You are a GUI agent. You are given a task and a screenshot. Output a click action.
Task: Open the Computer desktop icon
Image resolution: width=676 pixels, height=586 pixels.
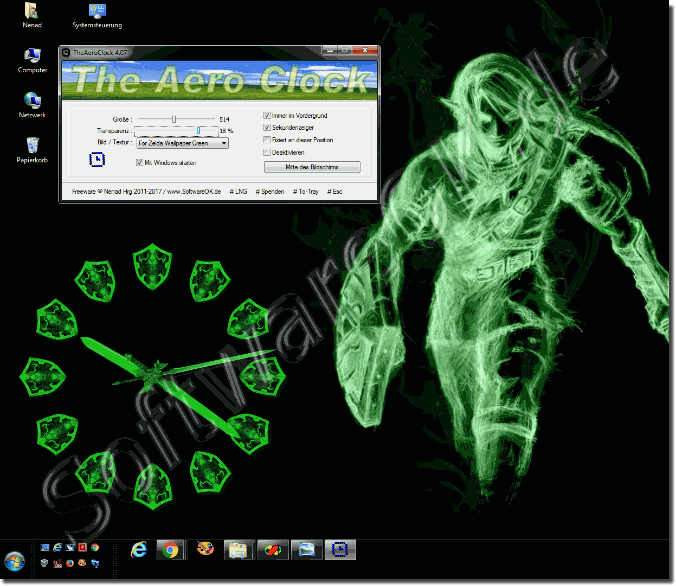[x=32, y=60]
